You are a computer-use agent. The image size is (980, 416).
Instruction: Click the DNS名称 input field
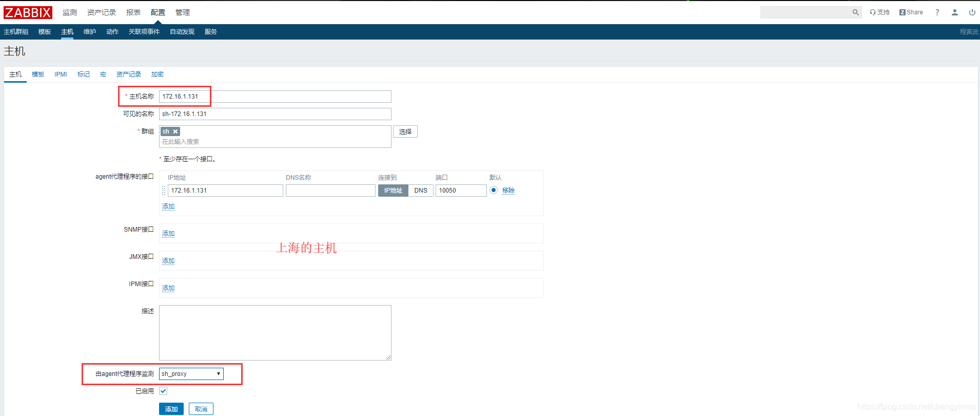pos(330,191)
